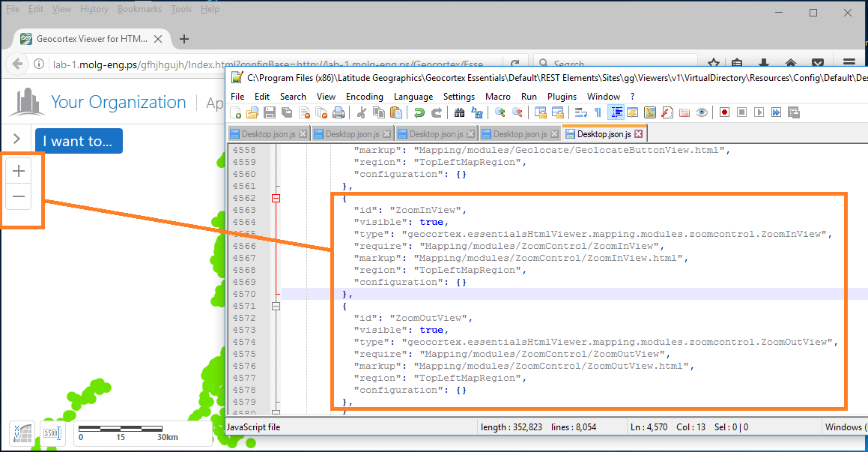Image resolution: width=868 pixels, height=452 pixels.
Task: Click the Paste clipboard toolbar icon
Action: click(x=396, y=113)
